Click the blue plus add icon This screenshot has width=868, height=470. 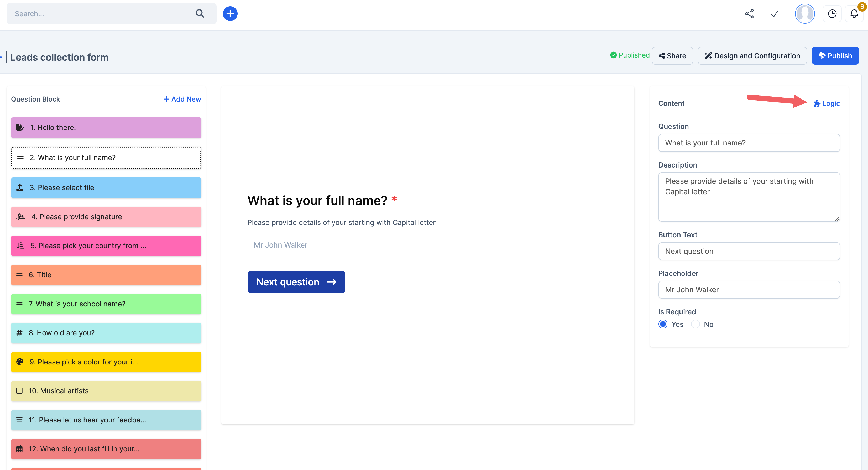230,13
